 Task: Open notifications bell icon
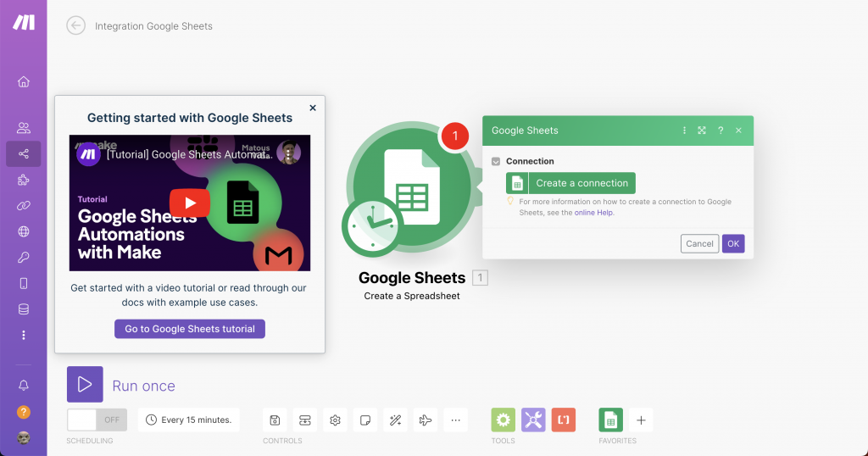(23, 385)
